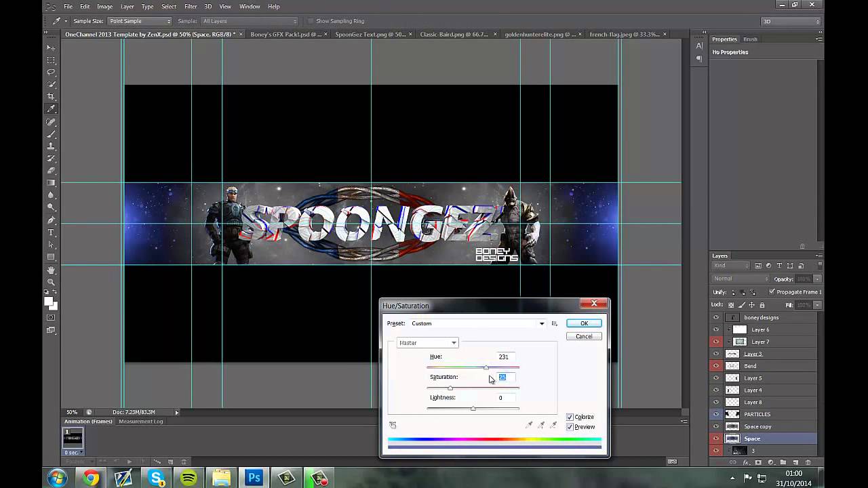
Task: Open the Sample Size dropdown
Action: (140, 21)
